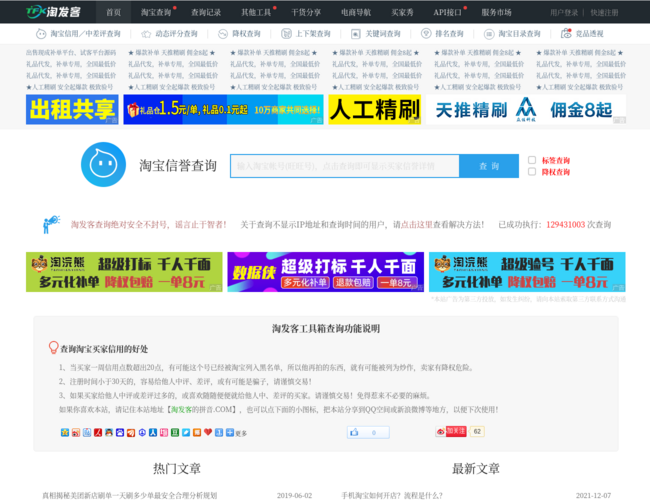The width and height of the screenshot is (650, 500).
Task: Click the red heart share icon
Action: (208, 432)
